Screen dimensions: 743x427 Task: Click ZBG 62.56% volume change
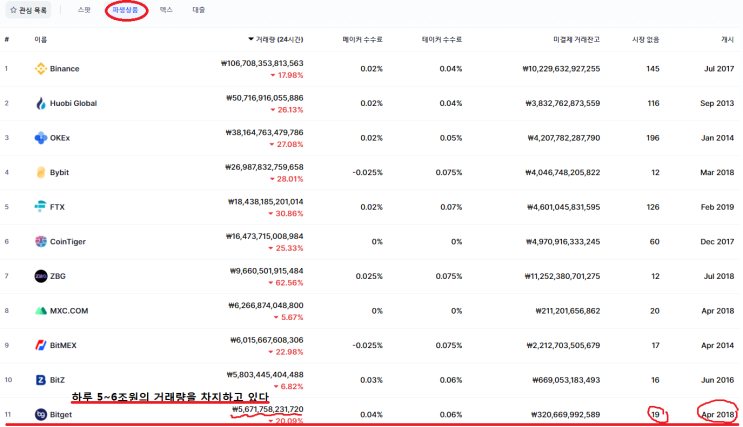coord(286,283)
